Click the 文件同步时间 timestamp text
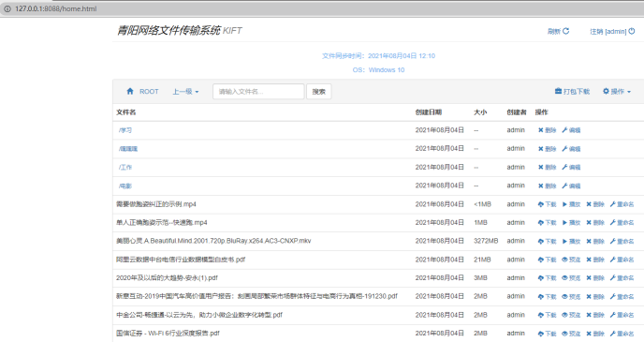This screenshot has width=644, height=342. [378, 56]
